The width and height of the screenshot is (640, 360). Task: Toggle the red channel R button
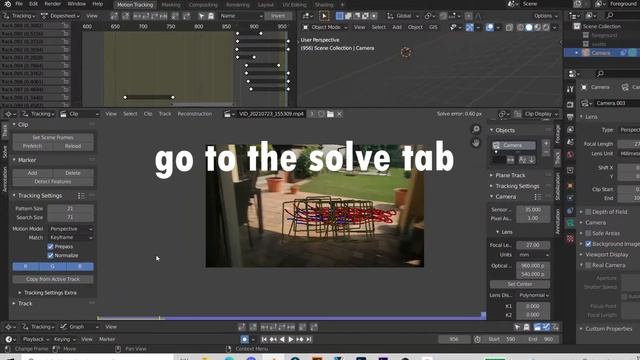(26, 267)
